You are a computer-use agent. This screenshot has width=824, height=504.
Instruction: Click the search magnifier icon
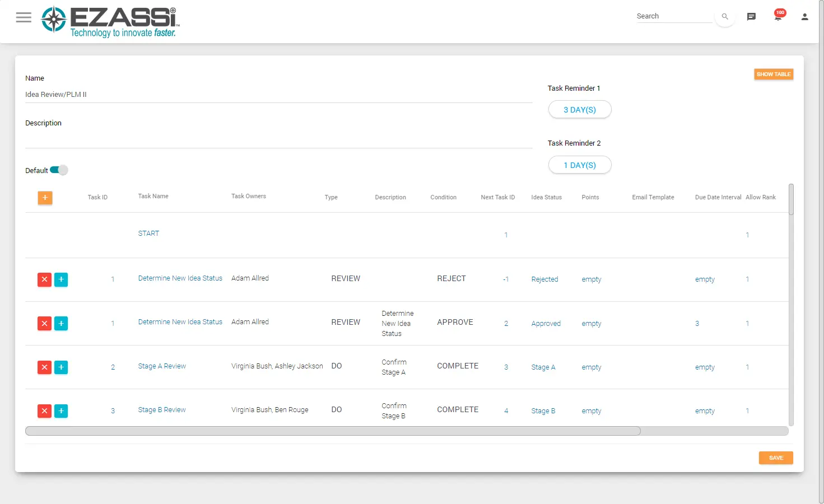pos(725,17)
